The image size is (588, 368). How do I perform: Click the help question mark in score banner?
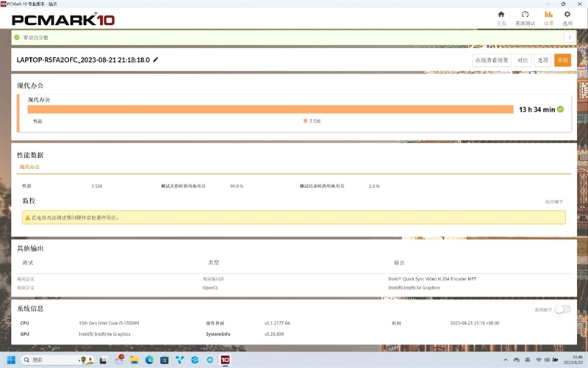(570, 37)
